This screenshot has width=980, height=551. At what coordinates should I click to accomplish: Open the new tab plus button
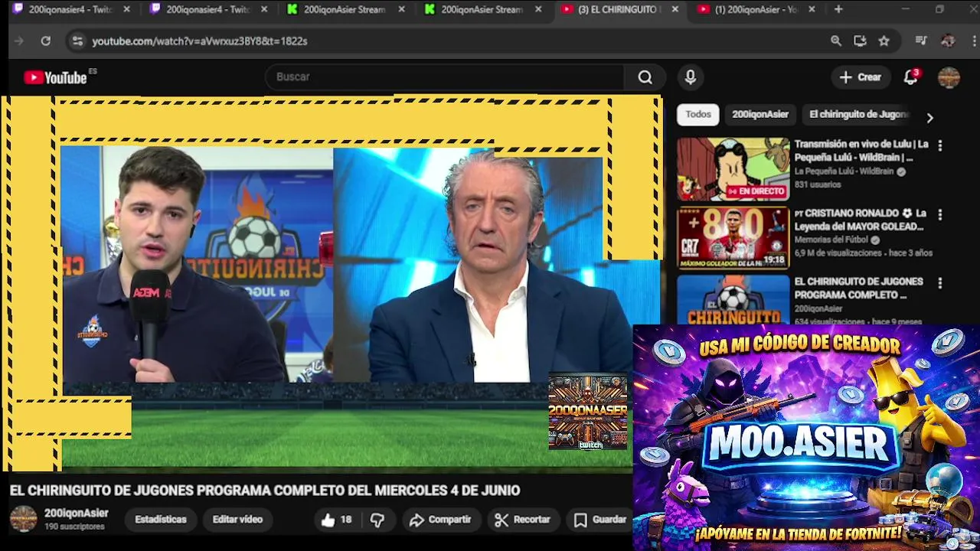coord(838,9)
